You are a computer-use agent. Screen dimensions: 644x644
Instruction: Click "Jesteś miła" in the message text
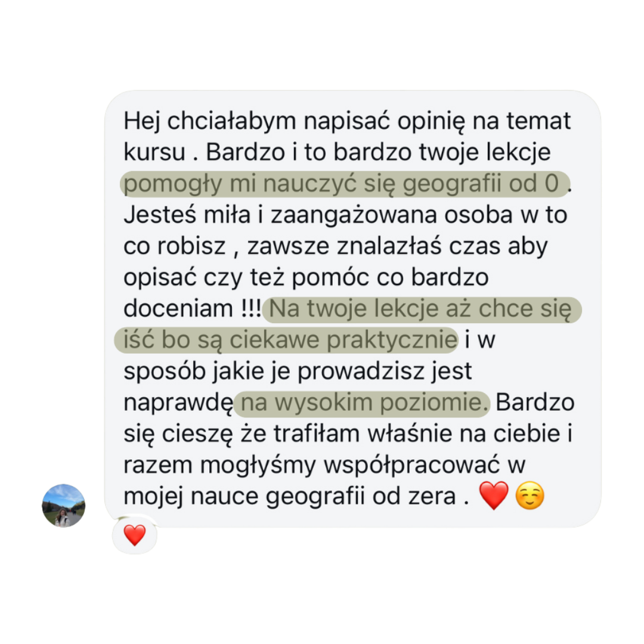187,215
